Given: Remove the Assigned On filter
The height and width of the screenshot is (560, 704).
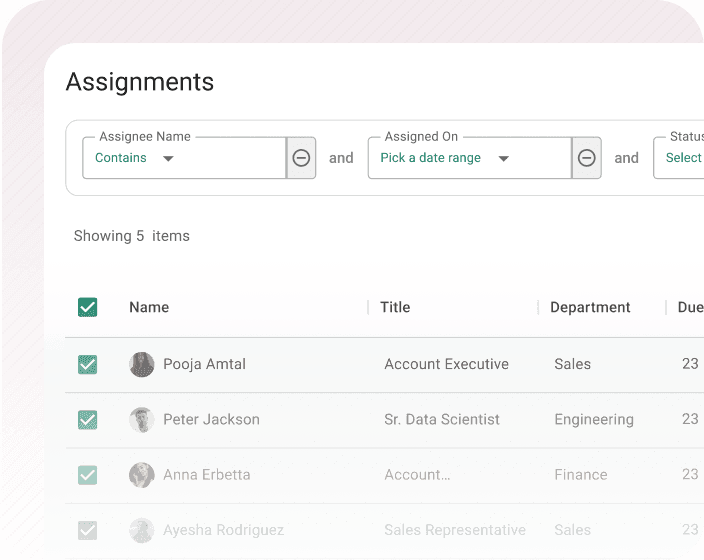Looking at the screenshot, I should pyautogui.click(x=587, y=158).
